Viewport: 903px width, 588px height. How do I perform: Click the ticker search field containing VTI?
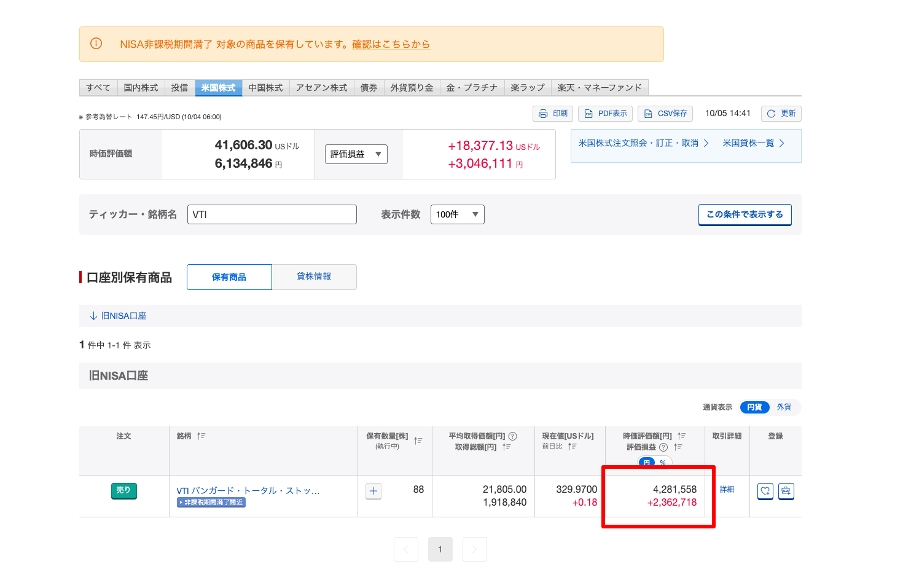[x=272, y=214]
